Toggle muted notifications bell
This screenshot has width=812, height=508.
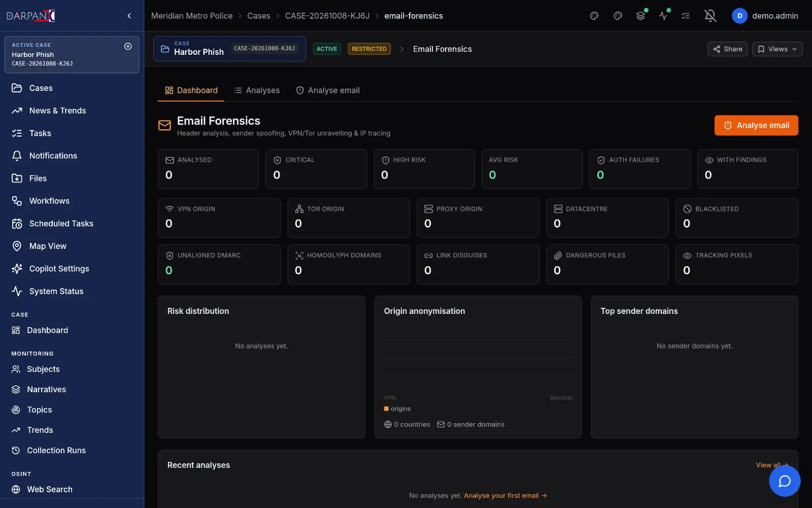[710, 16]
